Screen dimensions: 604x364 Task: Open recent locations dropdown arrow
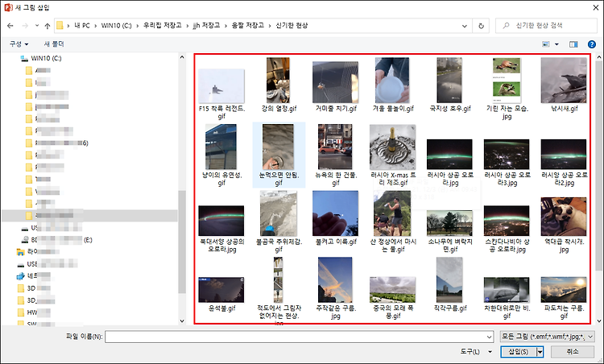37,26
